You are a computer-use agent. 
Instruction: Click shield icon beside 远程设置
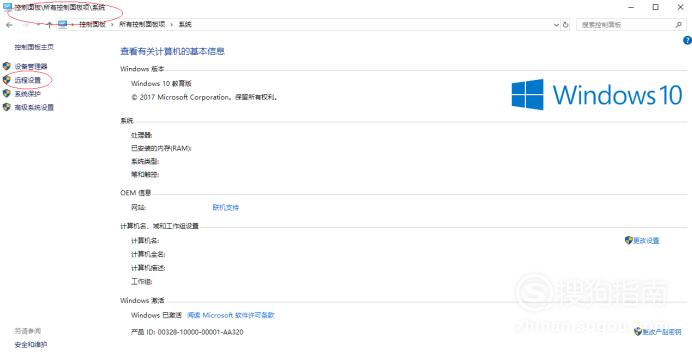(7, 80)
